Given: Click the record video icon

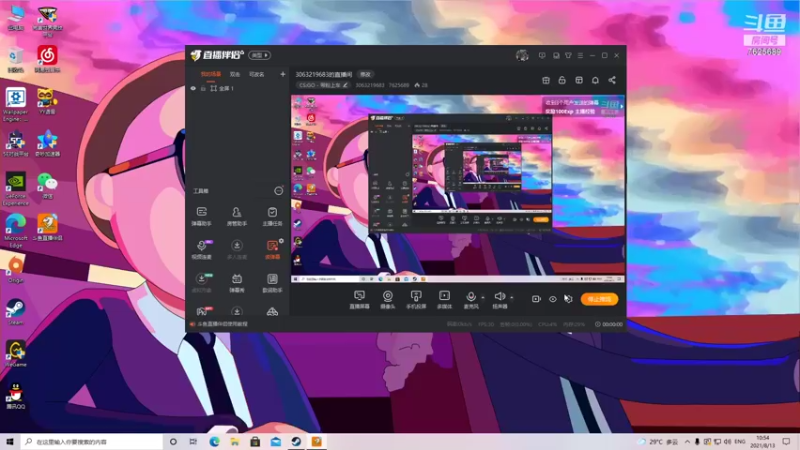Looking at the screenshot, I should 536,299.
